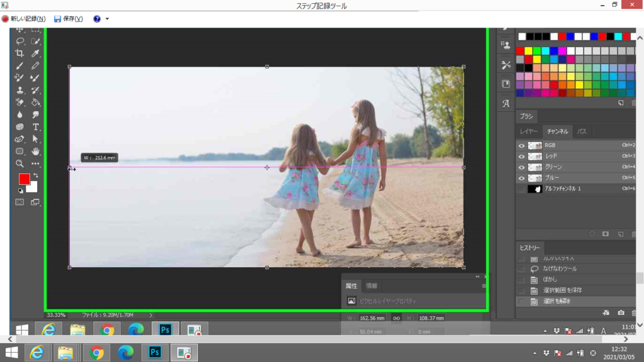The image size is (644, 362).
Task: Select the Pen tool
Action: pyautogui.click(x=19, y=139)
